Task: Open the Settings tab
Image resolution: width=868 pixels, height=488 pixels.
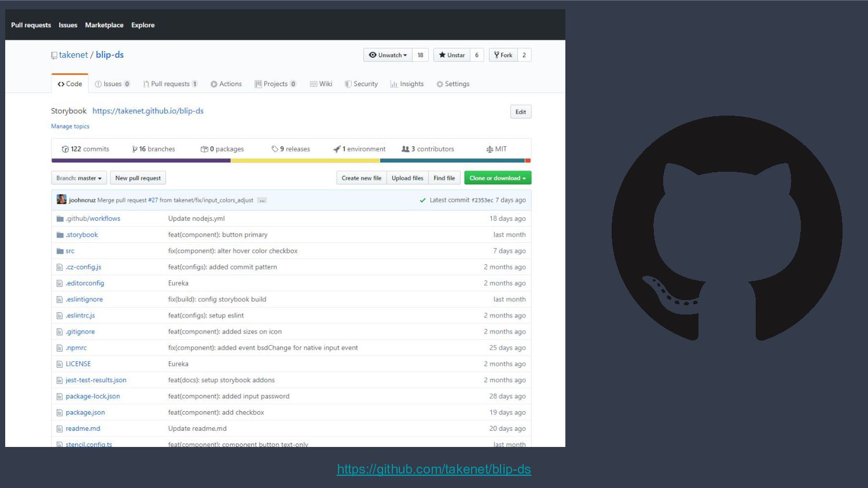Action: tap(453, 84)
